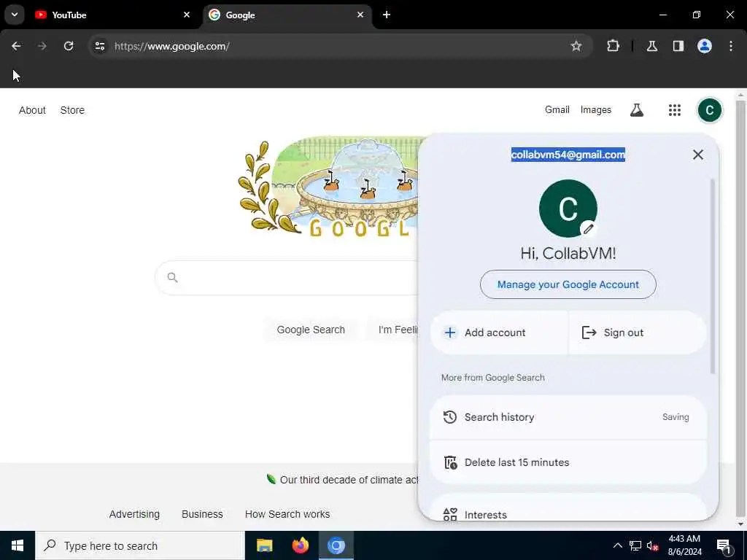Edit profile picture via pencil icon
Image resolution: width=747 pixels, height=560 pixels.
click(x=588, y=228)
